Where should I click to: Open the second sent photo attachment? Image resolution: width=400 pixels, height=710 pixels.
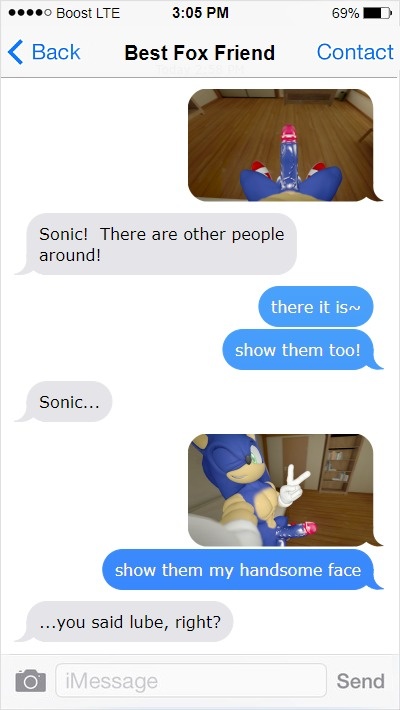pos(284,490)
